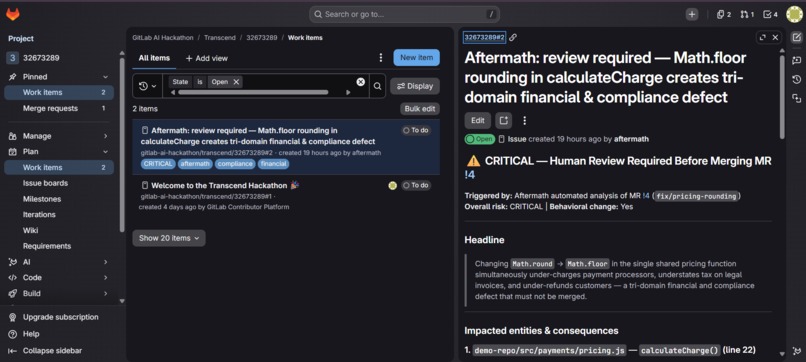Collapse the Pinned section chevron

click(x=105, y=77)
